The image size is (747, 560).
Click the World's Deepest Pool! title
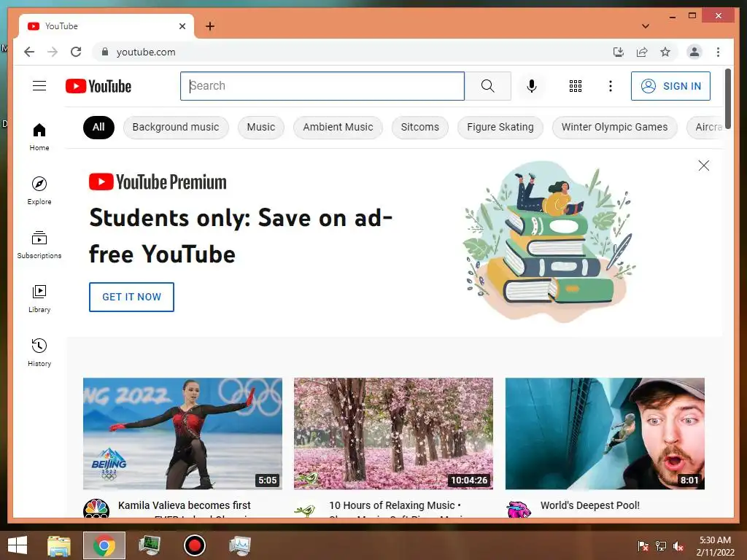click(x=589, y=505)
